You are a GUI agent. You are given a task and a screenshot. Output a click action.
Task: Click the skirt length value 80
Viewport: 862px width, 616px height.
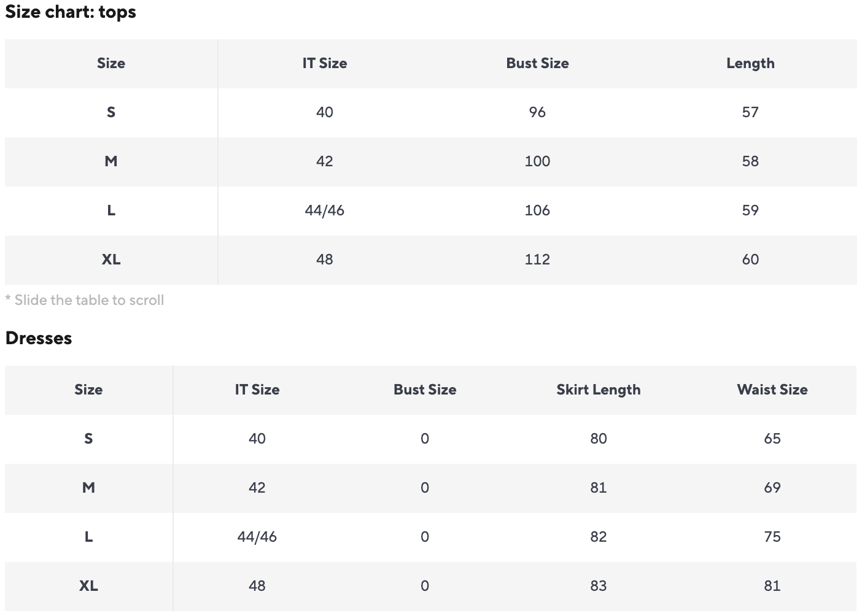(598, 439)
